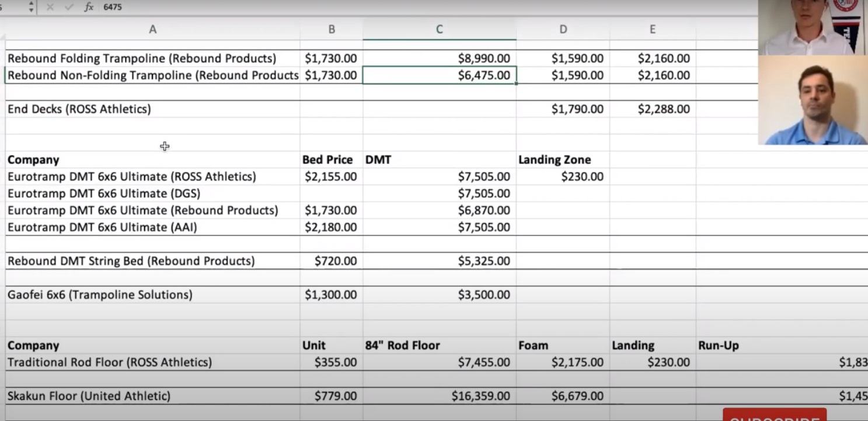Image resolution: width=868 pixels, height=421 pixels.
Task: Select $1,730.00 in Rebound Folding Trampoline row
Action: [332, 58]
